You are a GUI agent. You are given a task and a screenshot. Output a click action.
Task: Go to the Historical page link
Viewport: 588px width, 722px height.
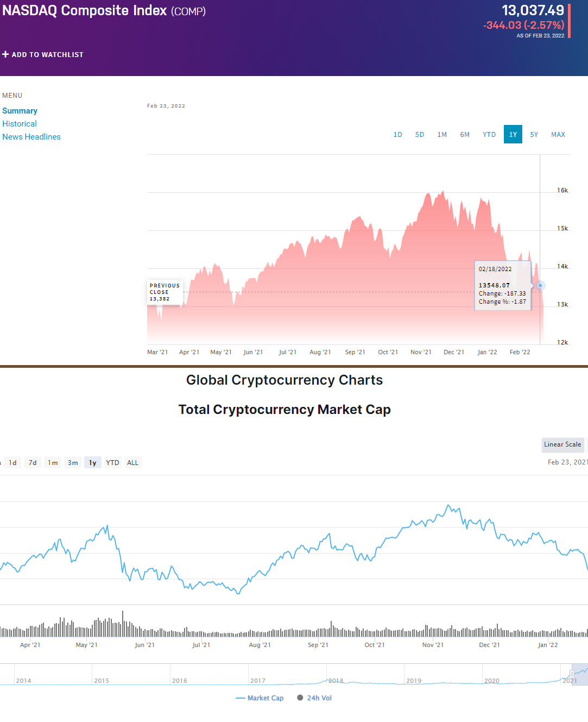(x=20, y=124)
